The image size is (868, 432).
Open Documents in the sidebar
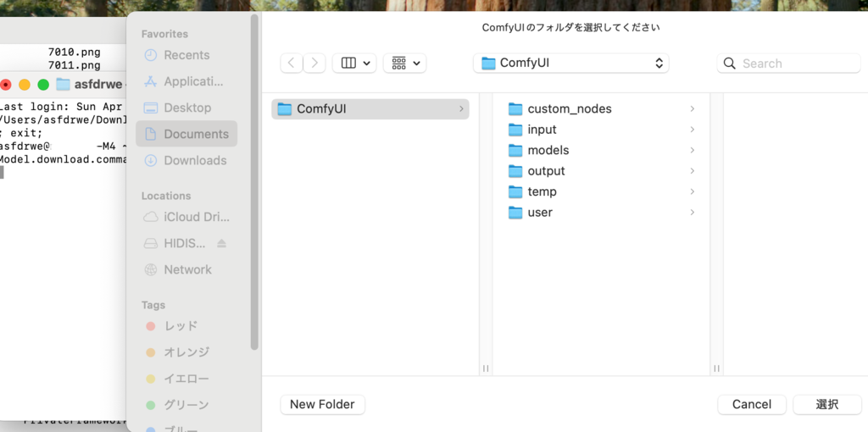pyautogui.click(x=186, y=134)
